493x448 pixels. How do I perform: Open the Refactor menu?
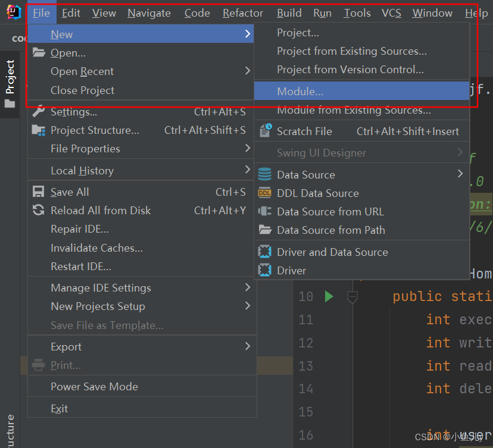tap(243, 13)
